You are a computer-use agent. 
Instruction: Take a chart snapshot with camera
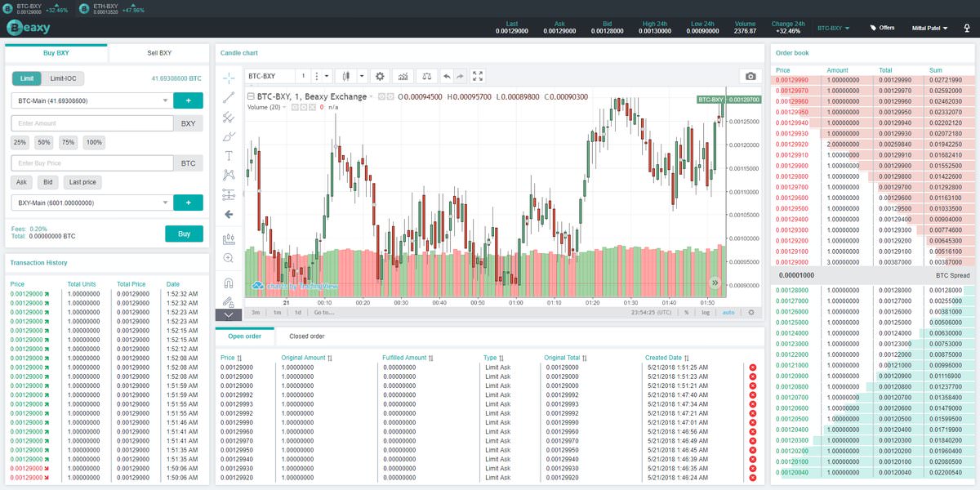point(750,76)
